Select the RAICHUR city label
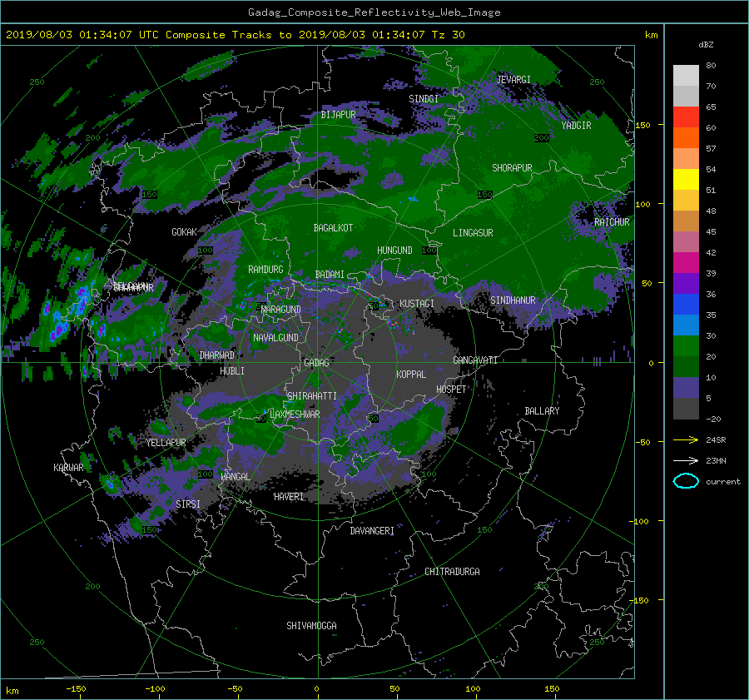Image resolution: width=749 pixels, height=700 pixels. pos(612,221)
